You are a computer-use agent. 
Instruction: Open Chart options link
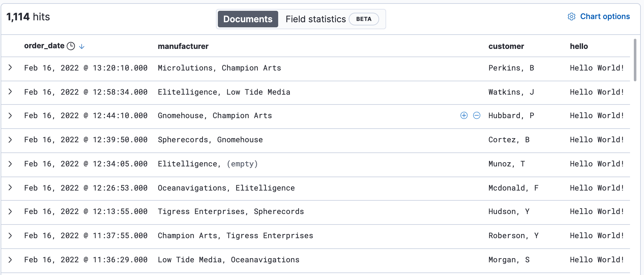605,17
